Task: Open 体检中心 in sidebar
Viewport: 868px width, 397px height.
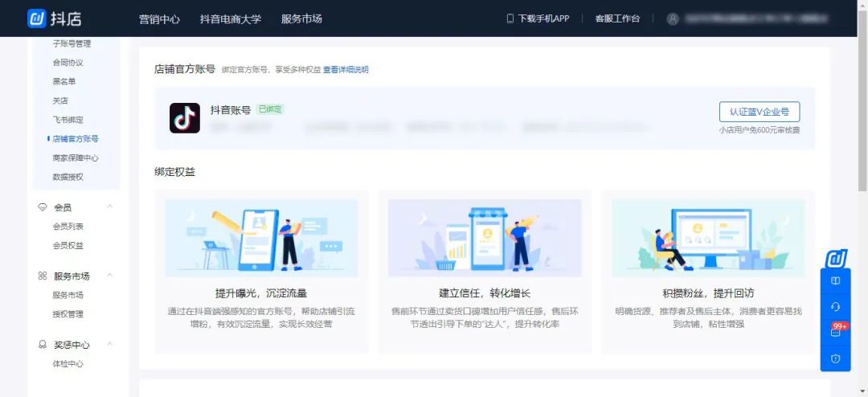Action: point(68,364)
